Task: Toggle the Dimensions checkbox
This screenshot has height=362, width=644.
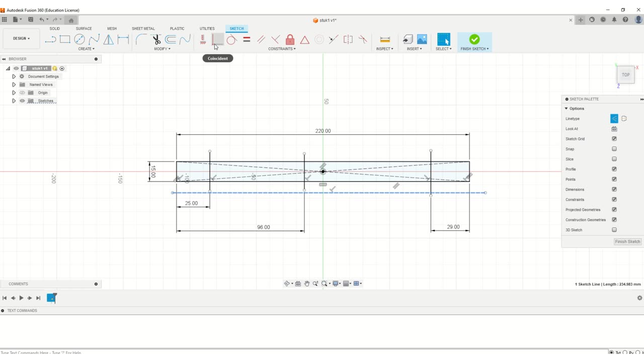Action: coord(614,190)
